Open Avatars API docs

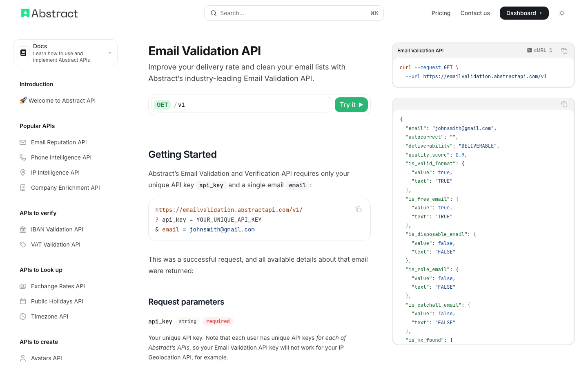[x=47, y=358]
